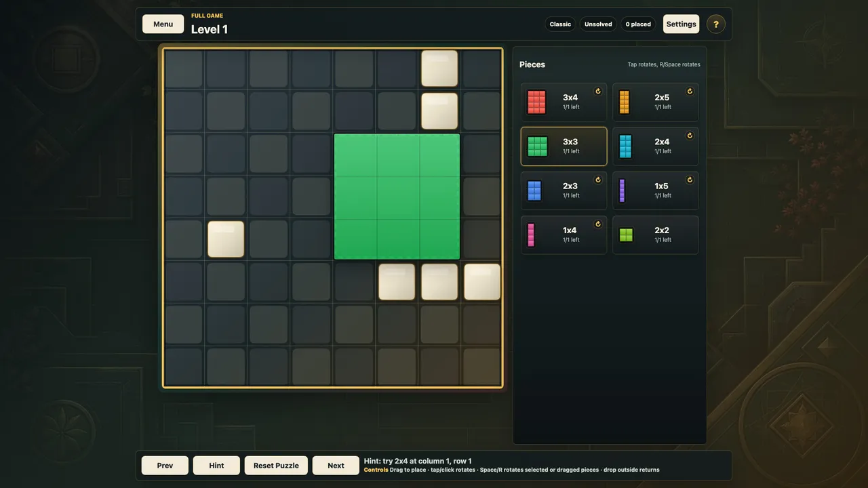Select the pink 1x4 piece icon
868x488 pixels.
tap(531, 235)
